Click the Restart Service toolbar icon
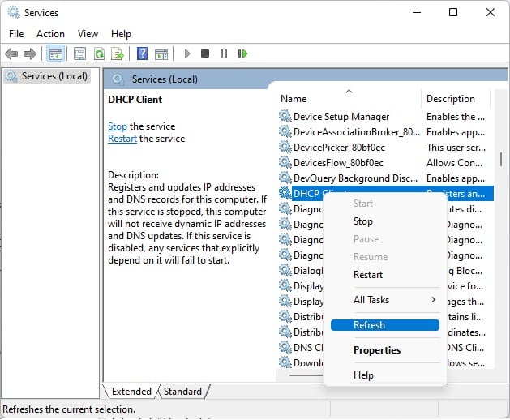Image resolution: width=510 pixels, height=420 pixels. click(x=242, y=54)
